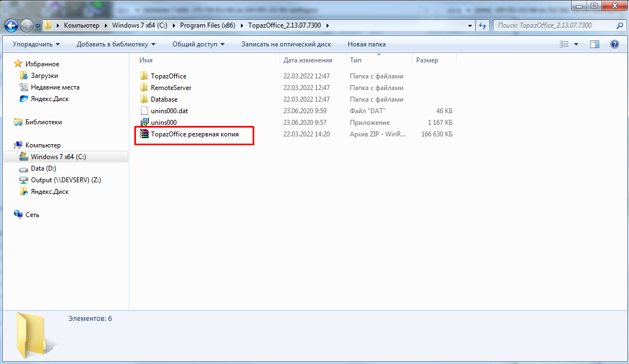The width and height of the screenshot is (629, 364).
Task: Select 'Избранное' in the navigation pane
Action: tap(42, 64)
